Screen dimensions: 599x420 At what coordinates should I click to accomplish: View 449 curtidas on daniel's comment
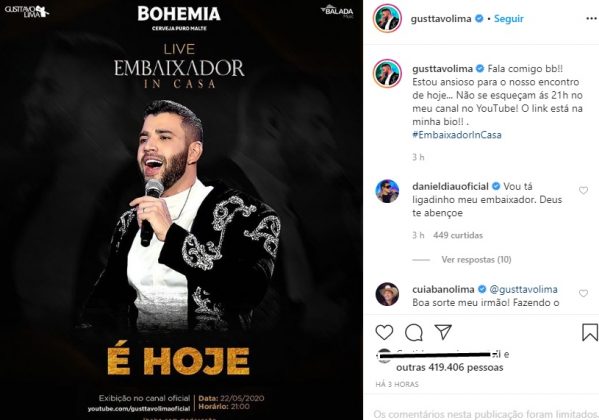(x=458, y=235)
